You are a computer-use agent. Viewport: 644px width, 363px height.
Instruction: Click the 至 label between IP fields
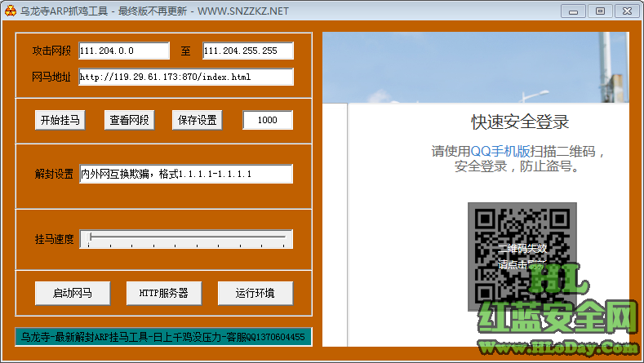[185, 51]
